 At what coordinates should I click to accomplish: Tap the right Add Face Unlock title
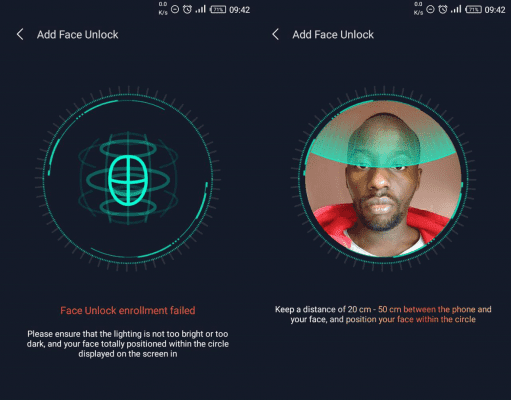(x=333, y=35)
